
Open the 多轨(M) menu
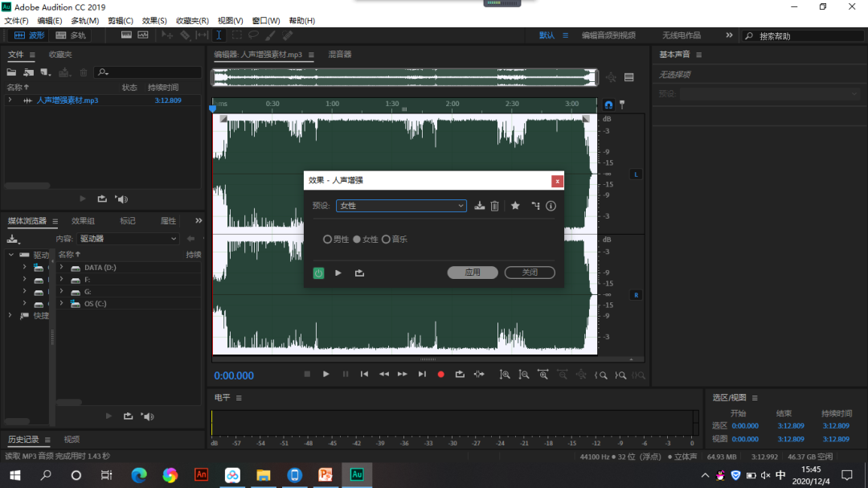tap(85, 20)
